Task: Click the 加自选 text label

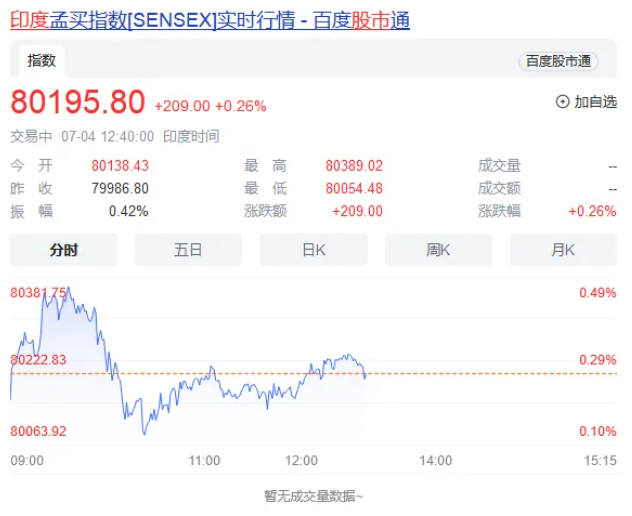Action: pyautogui.click(x=595, y=102)
